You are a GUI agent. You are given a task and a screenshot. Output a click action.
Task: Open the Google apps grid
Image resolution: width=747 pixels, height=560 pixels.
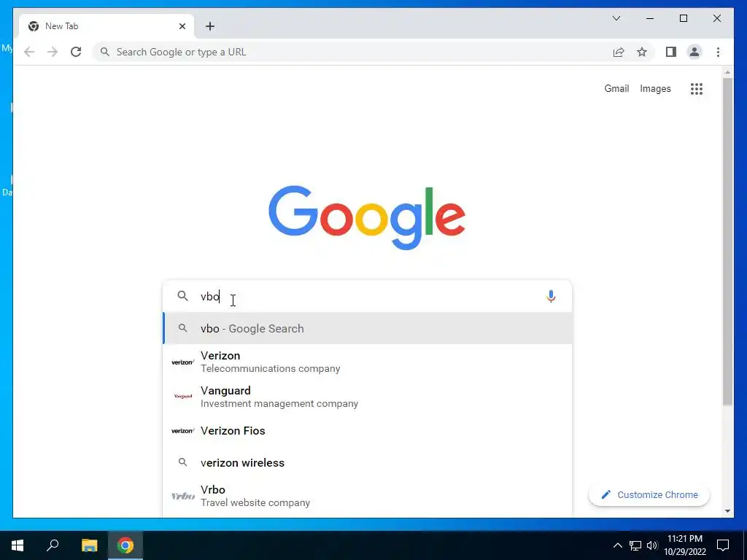tap(697, 88)
